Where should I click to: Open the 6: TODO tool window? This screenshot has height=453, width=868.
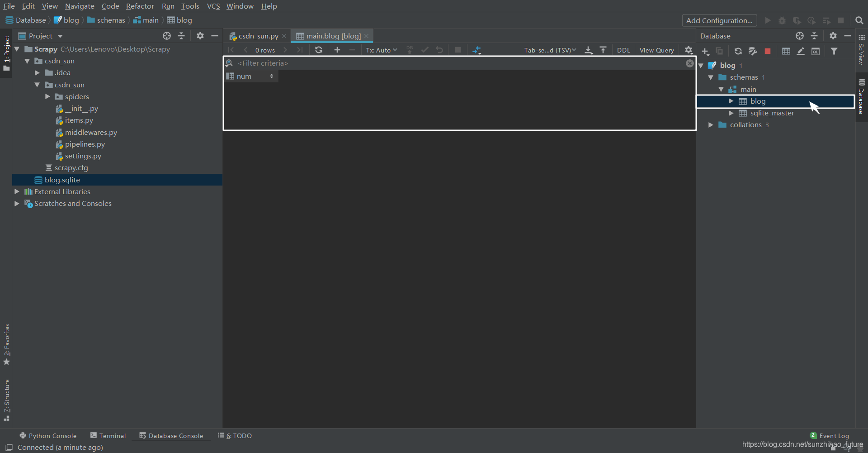235,435
